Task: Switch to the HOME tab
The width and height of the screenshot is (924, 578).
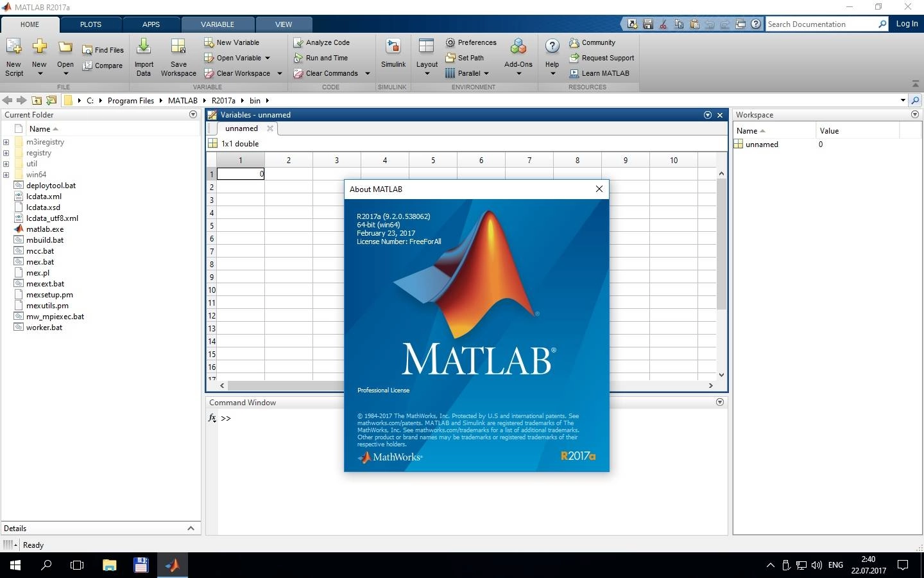Action: (30, 24)
